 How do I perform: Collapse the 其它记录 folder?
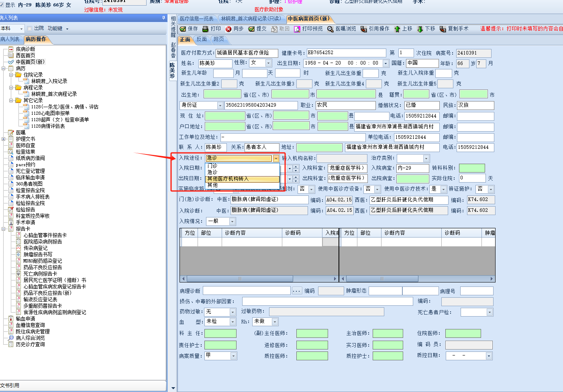pyautogui.click(x=11, y=100)
